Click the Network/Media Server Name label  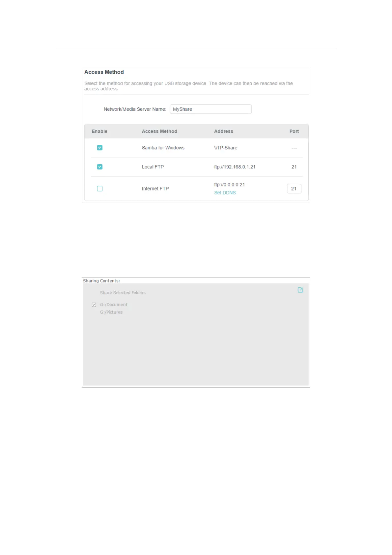135,109
